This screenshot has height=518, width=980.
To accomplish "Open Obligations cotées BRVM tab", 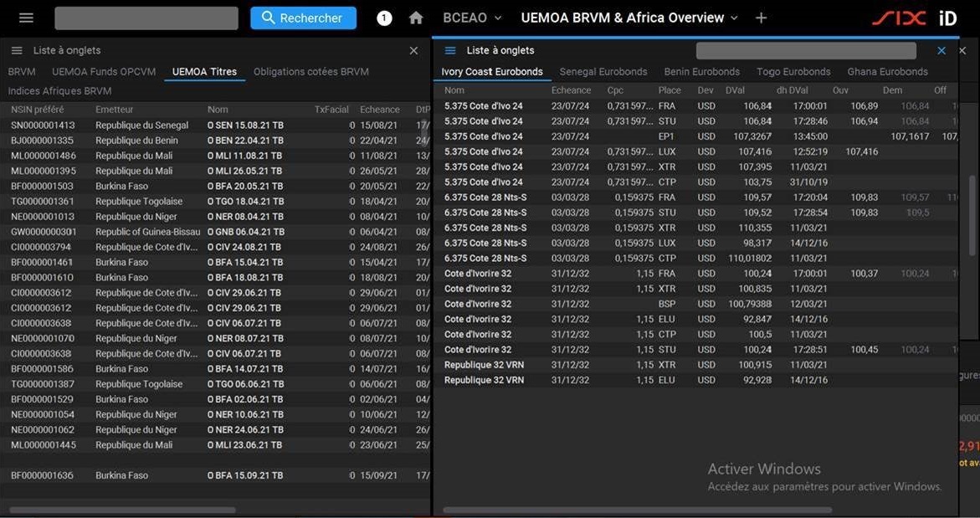I will pos(311,72).
